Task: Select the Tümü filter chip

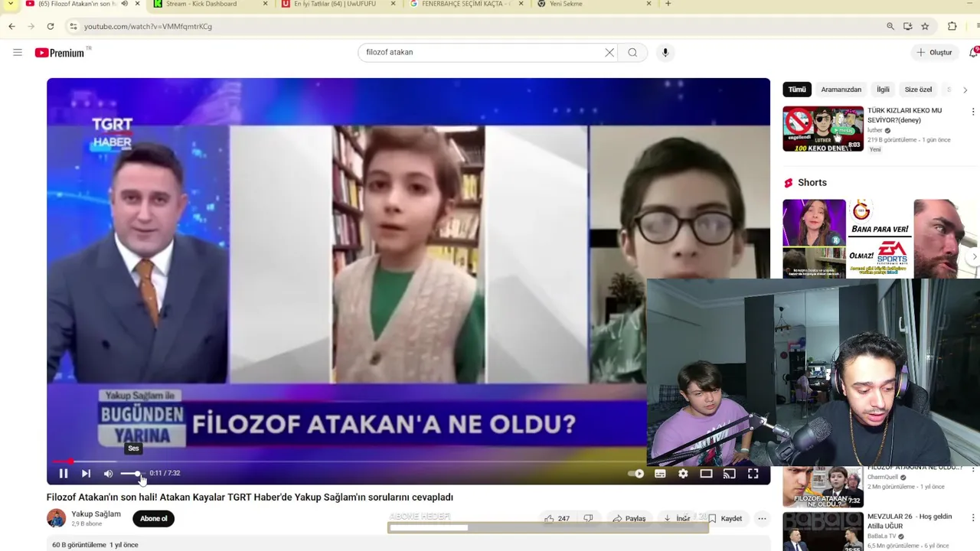Action: pos(797,90)
